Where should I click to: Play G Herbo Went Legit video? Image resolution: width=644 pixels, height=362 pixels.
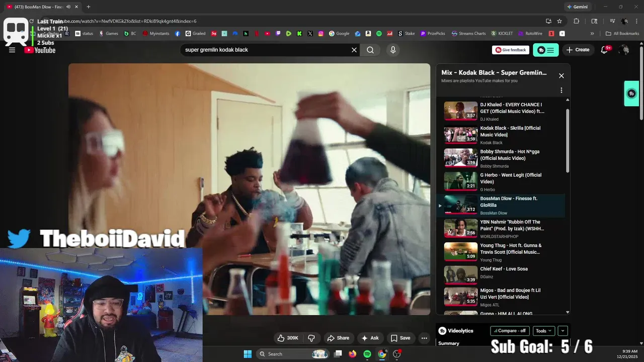(503, 182)
